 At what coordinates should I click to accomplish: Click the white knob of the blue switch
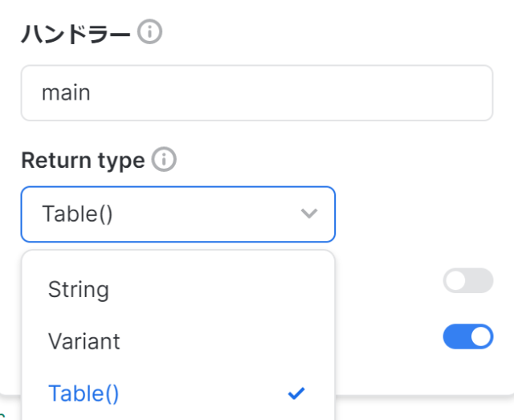[x=479, y=336]
